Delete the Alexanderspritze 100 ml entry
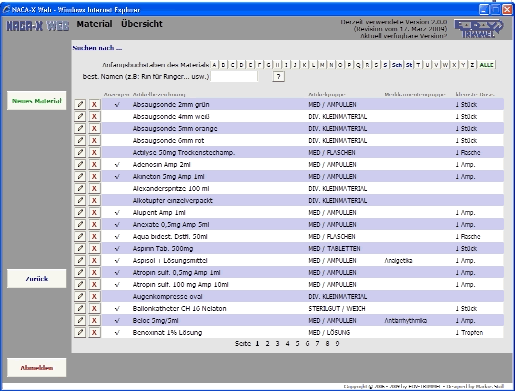The image size is (515, 391). pyautogui.click(x=94, y=189)
